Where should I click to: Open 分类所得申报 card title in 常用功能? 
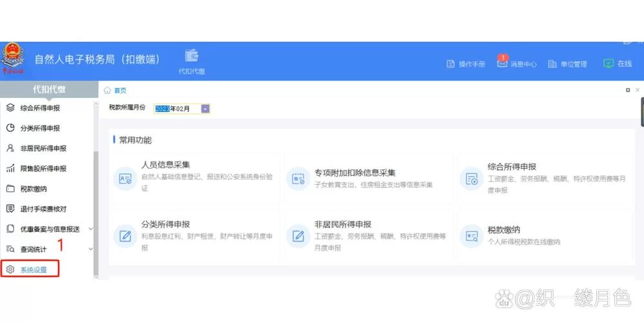165,225
